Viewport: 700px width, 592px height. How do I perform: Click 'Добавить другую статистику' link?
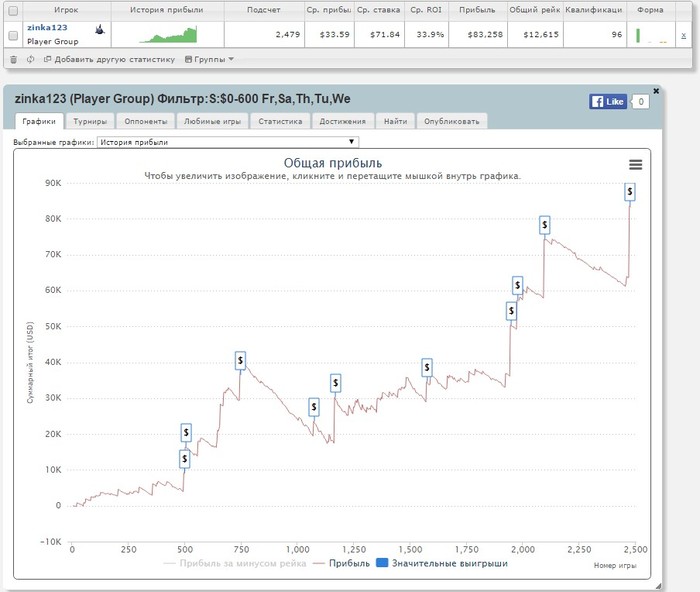[x=110, y=59]
